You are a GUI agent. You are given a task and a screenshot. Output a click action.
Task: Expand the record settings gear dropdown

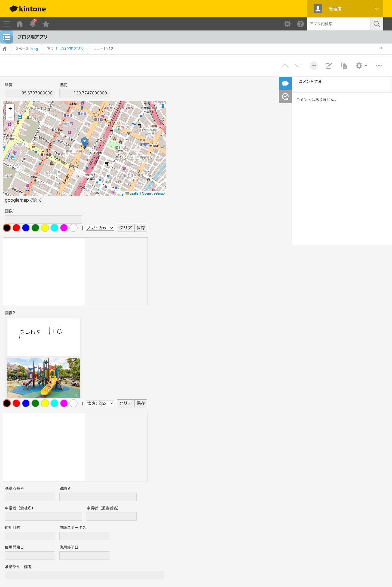click(361, 66)
